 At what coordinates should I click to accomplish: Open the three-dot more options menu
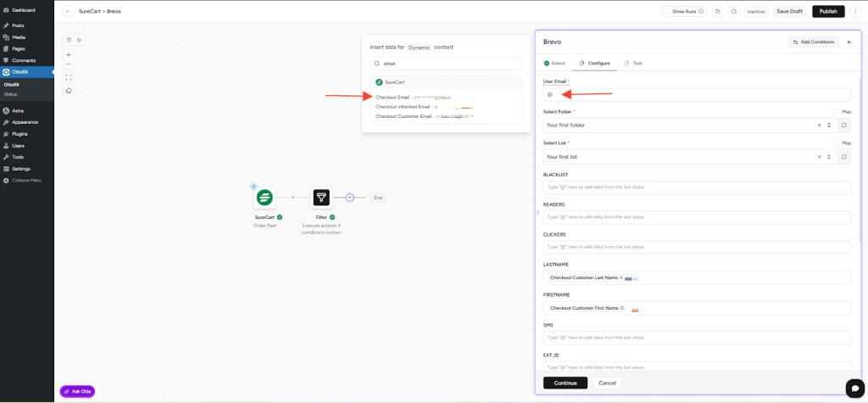coord(854,11)
